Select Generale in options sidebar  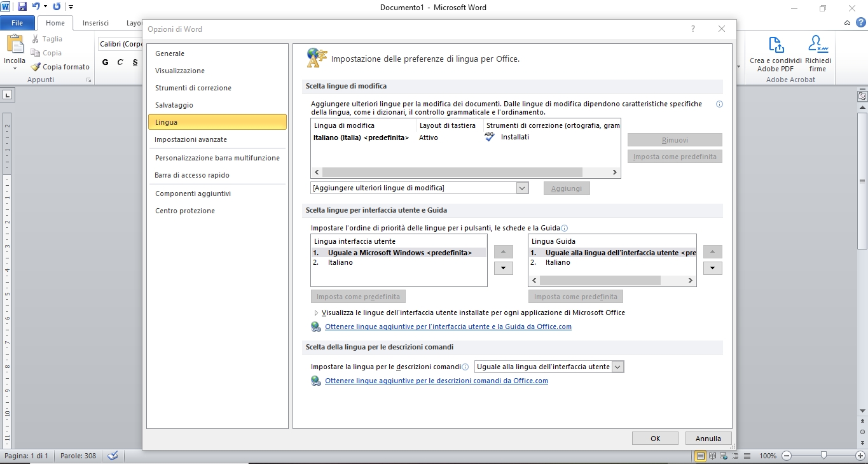pos(217,53)
